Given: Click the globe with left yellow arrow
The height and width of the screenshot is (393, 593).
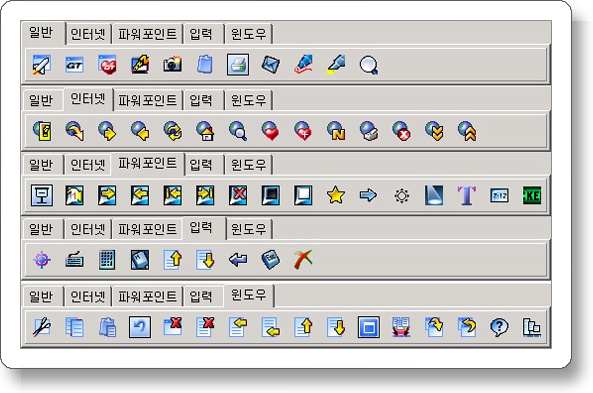Looking at the screenshot, I should [140, 131].
